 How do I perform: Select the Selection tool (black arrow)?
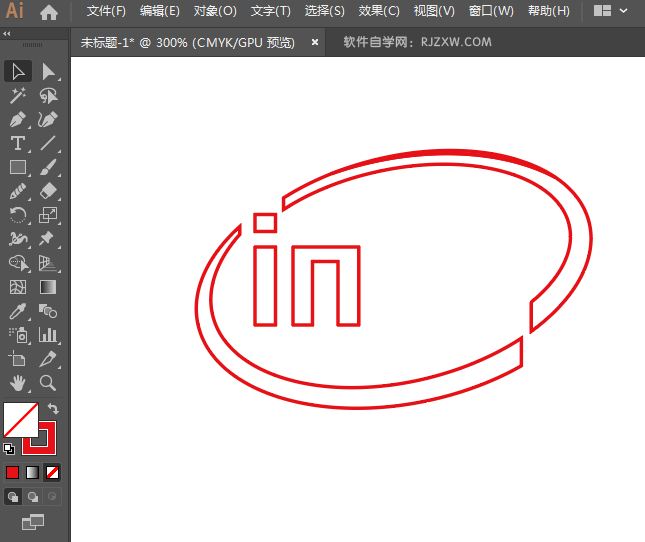point(18,72)
